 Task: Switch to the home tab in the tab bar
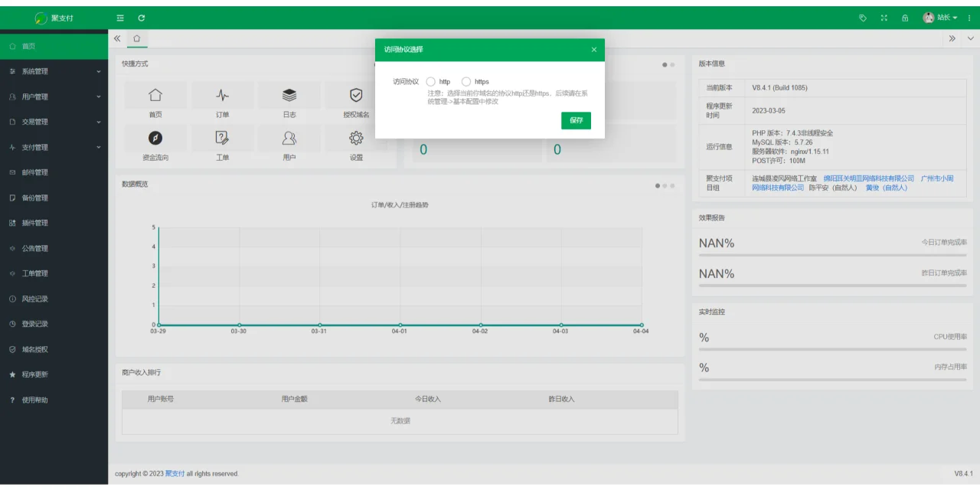pyautogui.click(x=137, y=38)
